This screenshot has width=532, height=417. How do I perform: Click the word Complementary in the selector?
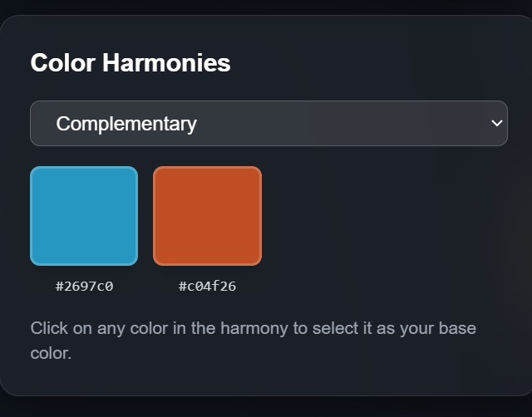point(126,124)
